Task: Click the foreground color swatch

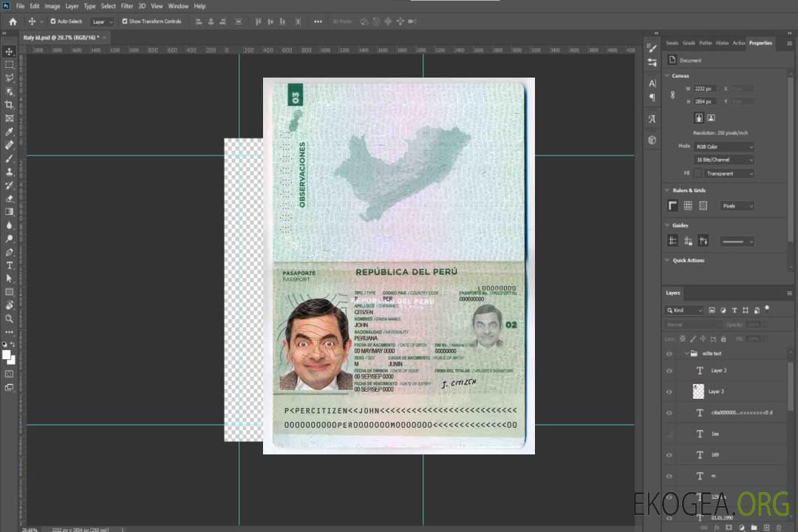Action: (x=6, y=355)
